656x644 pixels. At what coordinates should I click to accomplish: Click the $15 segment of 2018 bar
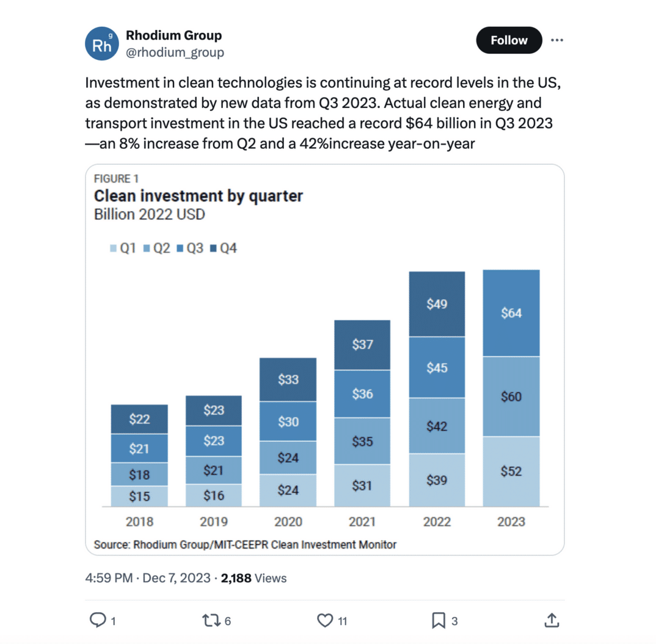(x=139, y=496)
